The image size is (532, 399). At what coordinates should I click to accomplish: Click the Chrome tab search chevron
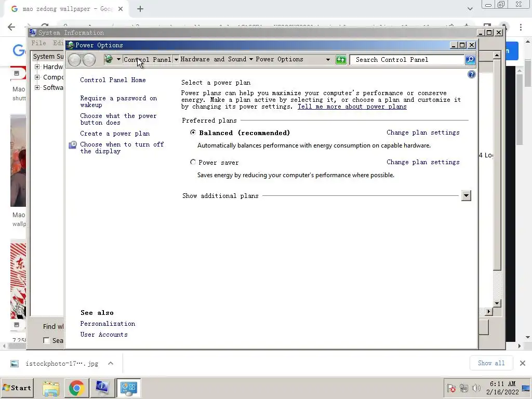click(x=470, y=9)
